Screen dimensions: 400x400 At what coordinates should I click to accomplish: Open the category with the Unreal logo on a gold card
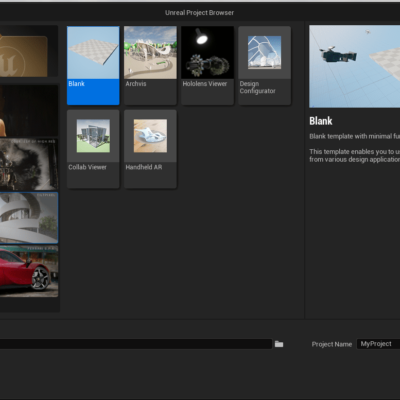pos(29,51)
